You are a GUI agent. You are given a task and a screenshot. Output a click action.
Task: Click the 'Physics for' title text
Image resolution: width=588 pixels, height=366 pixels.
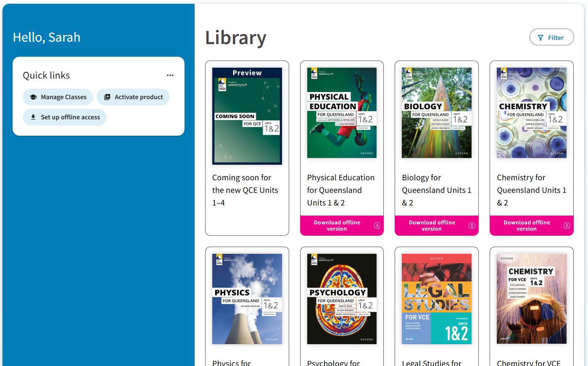(x=232, y=363)
